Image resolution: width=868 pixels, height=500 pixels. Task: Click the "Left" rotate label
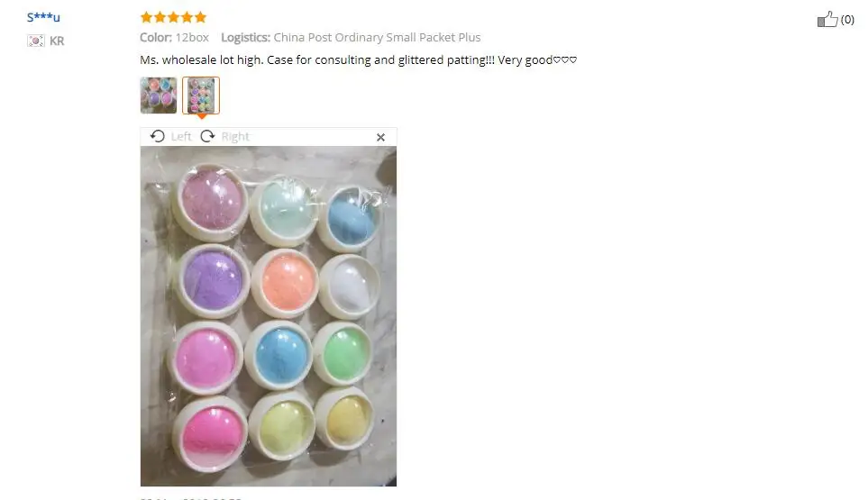pyautogui.click(x=181, y=137)
